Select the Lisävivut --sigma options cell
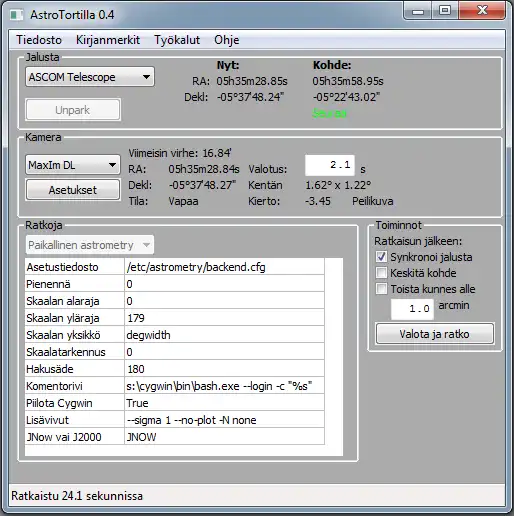 [x=224, y=420]
